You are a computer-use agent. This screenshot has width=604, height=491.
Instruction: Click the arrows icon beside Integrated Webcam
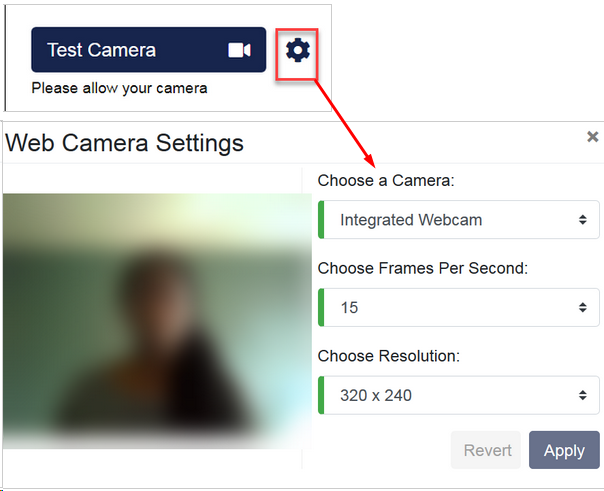582,220
